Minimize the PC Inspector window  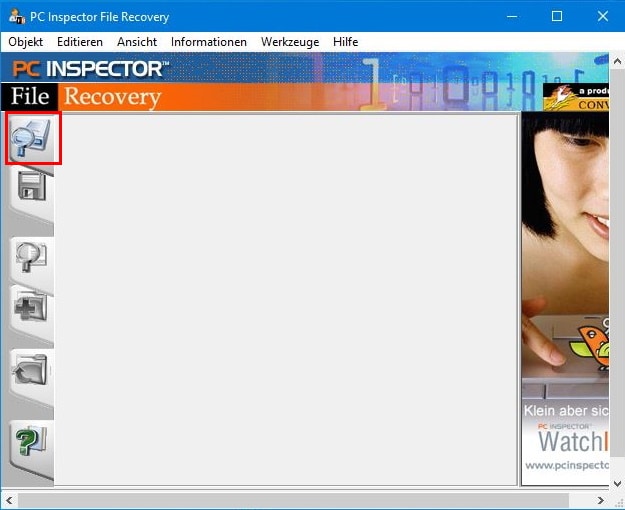point(512,16)
